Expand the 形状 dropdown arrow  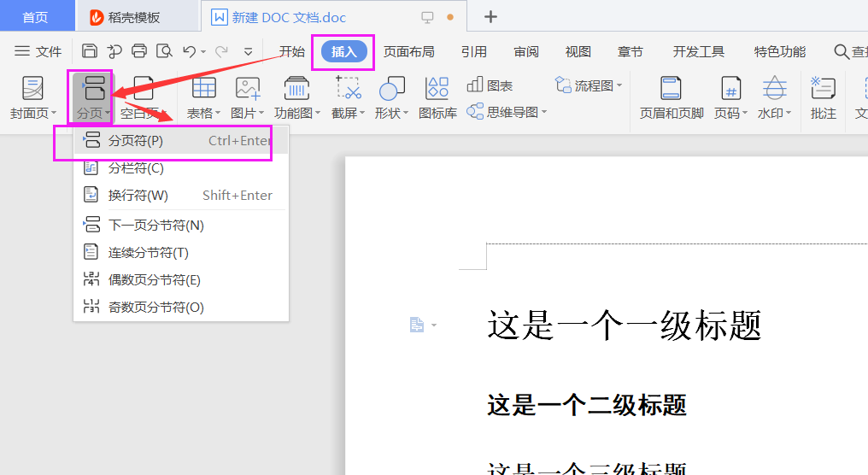[406, 113]
